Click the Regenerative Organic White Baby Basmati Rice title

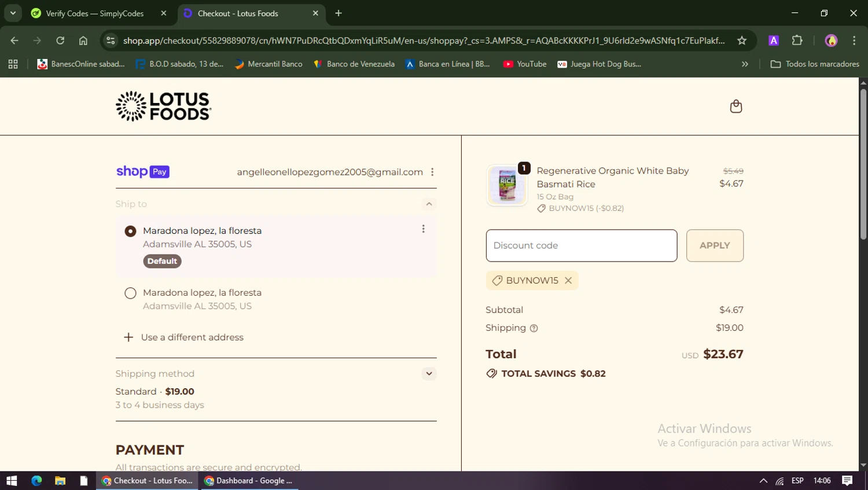(x=612, y=178)
